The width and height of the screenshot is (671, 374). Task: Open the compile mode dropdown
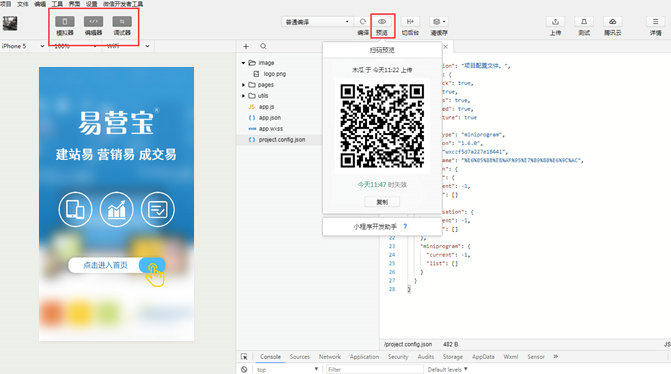tap(318, 22)
